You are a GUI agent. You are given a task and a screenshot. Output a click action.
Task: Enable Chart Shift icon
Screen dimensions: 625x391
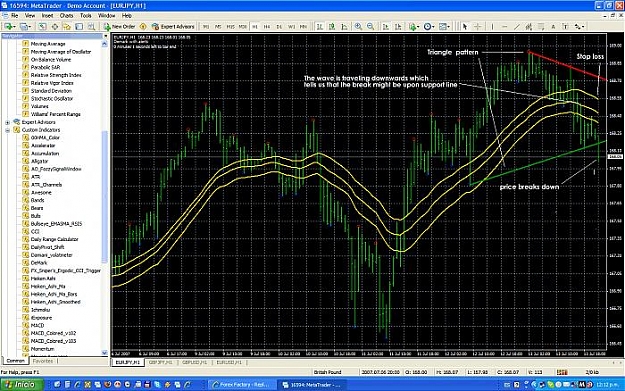click(x=398, y=26)
